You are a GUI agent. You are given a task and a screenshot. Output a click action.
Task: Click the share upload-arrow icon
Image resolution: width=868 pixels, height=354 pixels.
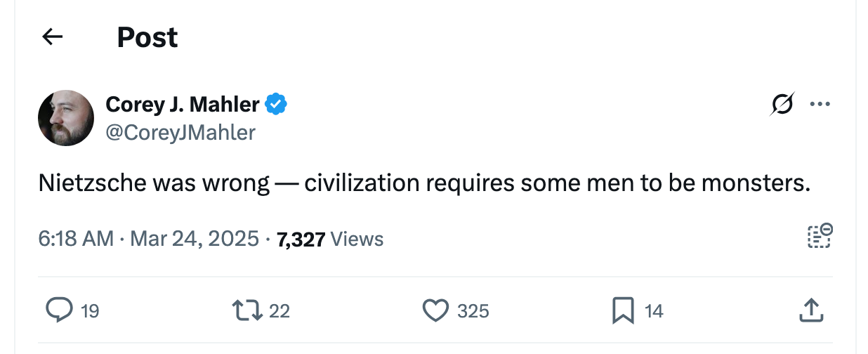pos(810,310)
